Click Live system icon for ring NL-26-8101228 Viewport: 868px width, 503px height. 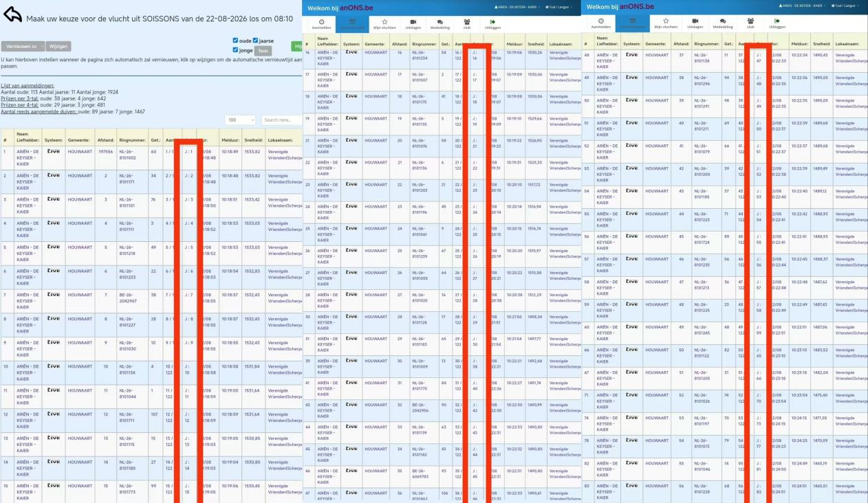click(x=631, y=486)
